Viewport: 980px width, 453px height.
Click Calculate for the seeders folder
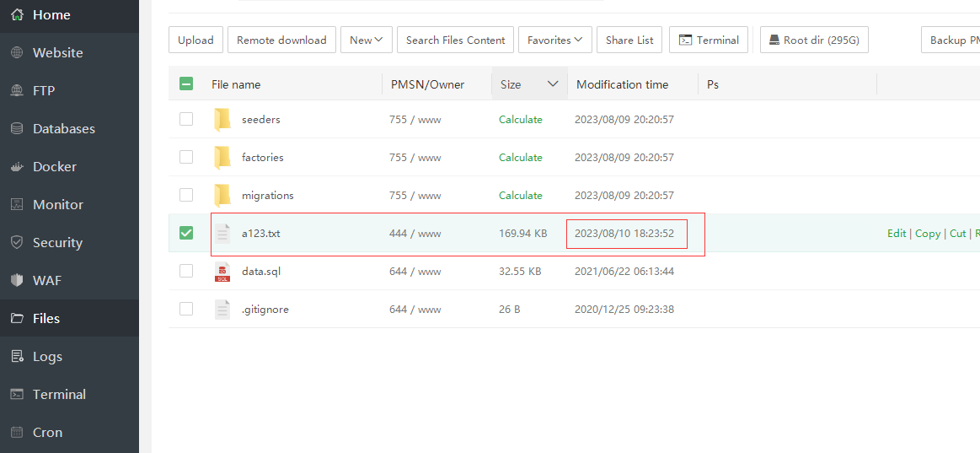520,120
